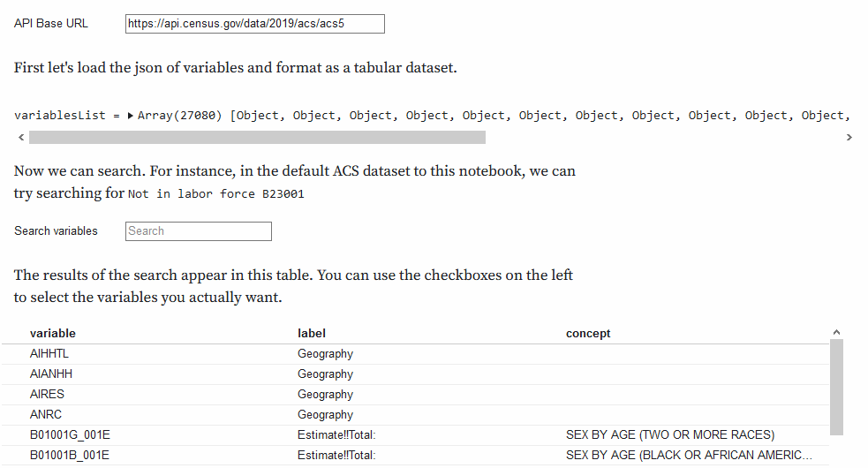Screen dimensions: 868x468
Task: Sort by the concept column header
Action: tap(588, 334)
